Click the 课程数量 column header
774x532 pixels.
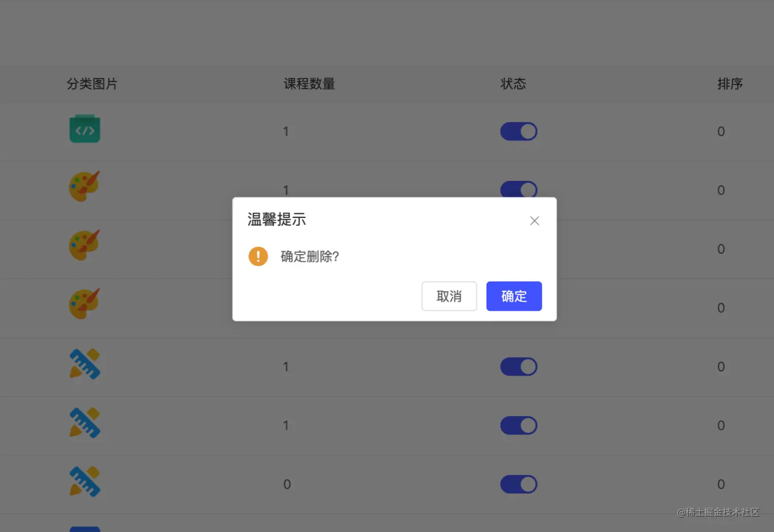tap(309, 84)
